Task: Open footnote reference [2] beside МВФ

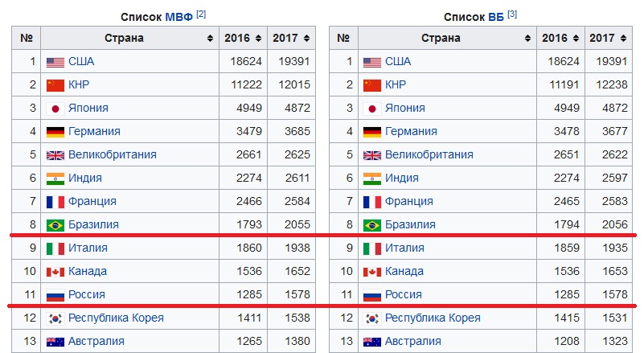Action: coord(201,14)
